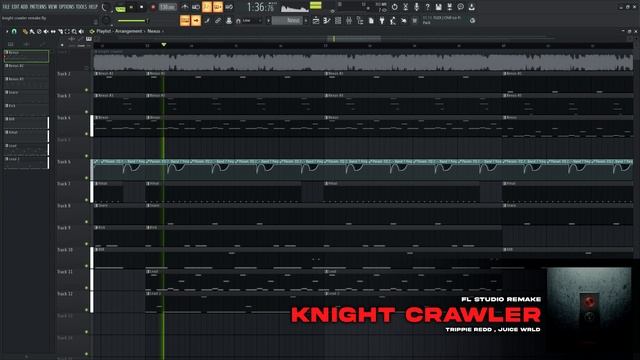Open the playlist options arrow menu
This screenshot has width=640, height=360.
tap(7, 31)
